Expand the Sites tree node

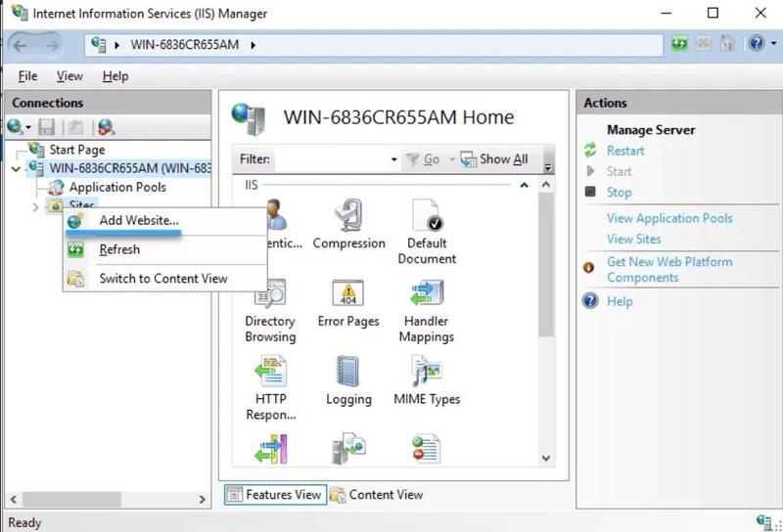pos(35,207)
